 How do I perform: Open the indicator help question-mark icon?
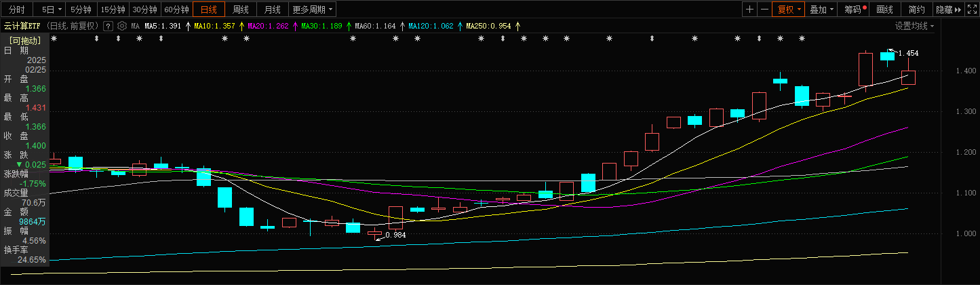click(x=108, y=26)
